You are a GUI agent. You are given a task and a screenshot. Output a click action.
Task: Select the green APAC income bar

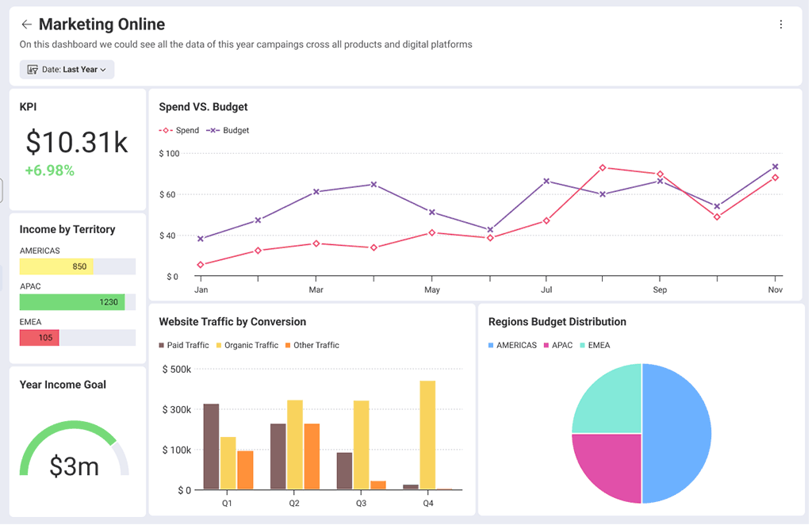72,303
